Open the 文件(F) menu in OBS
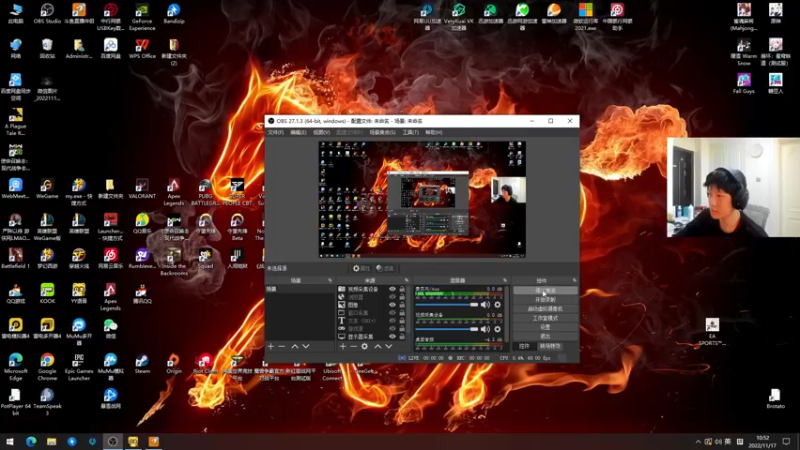The image size is (800, 450). point(276,133)
